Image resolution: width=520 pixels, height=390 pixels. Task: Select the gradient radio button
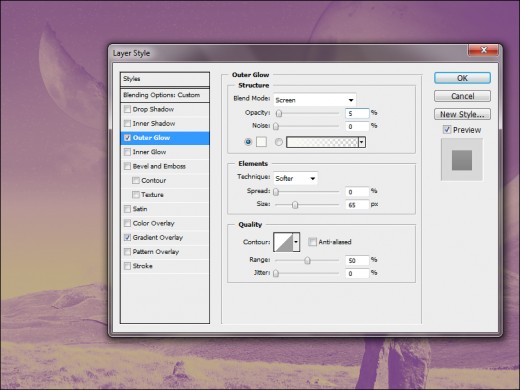coord(279,142)
